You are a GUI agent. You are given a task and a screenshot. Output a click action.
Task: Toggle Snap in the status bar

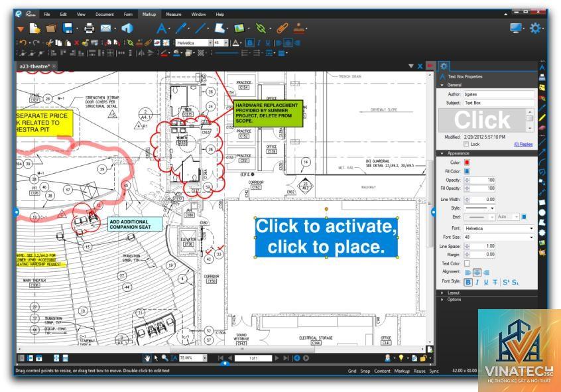click(365, 371)
